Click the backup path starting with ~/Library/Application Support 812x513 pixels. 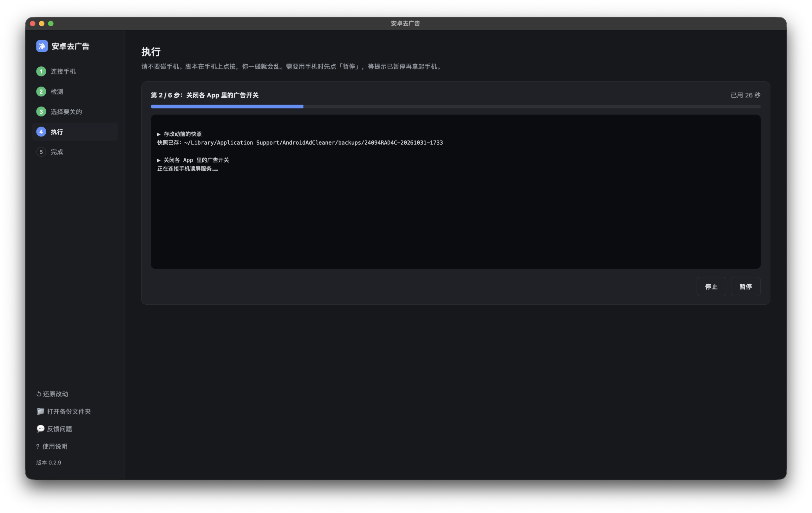313,143
